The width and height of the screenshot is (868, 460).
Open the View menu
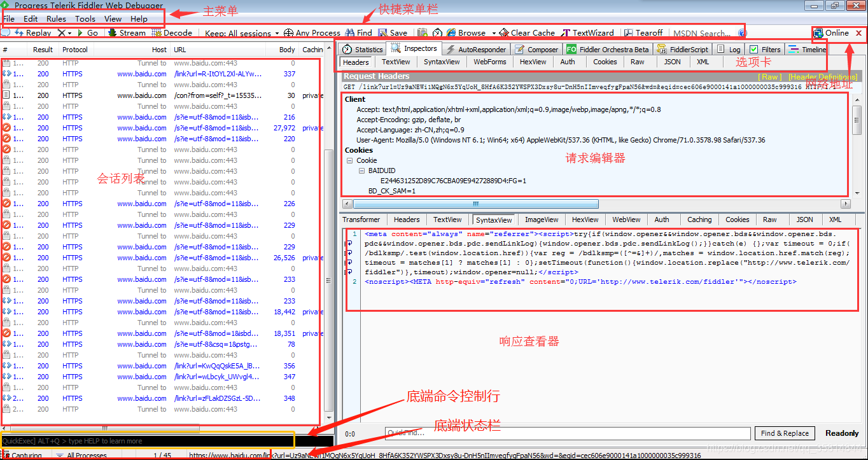(x=113, y=18)
